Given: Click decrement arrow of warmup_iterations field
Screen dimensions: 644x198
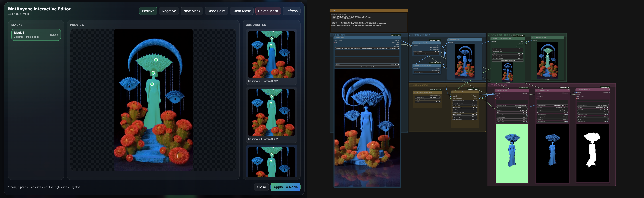Looking at the screenshot, I should click(453, 101).
